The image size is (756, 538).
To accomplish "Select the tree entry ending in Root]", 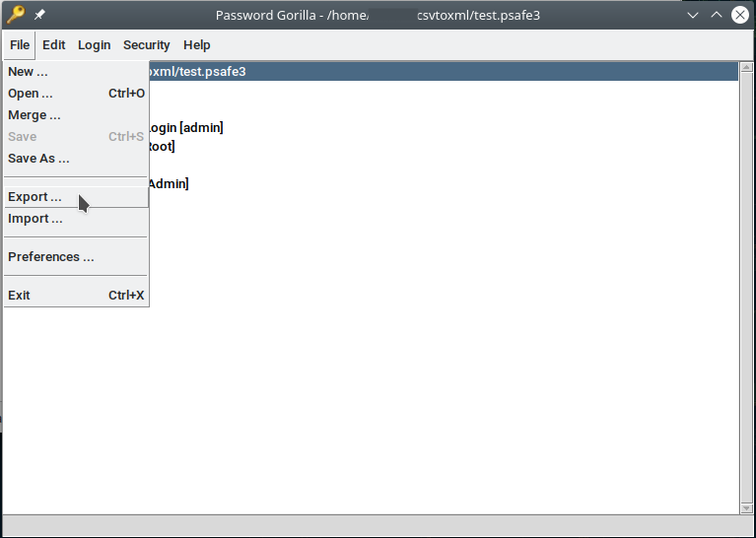I will (x=162, y=146).
